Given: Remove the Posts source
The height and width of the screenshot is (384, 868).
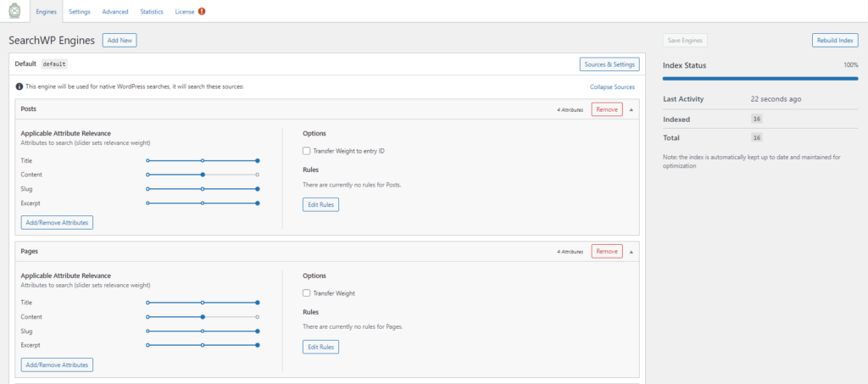Looking at the screenshot, I should 607,109.
